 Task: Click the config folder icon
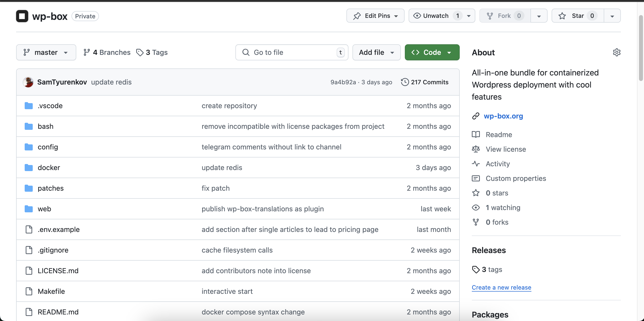[x=29, y=147]
